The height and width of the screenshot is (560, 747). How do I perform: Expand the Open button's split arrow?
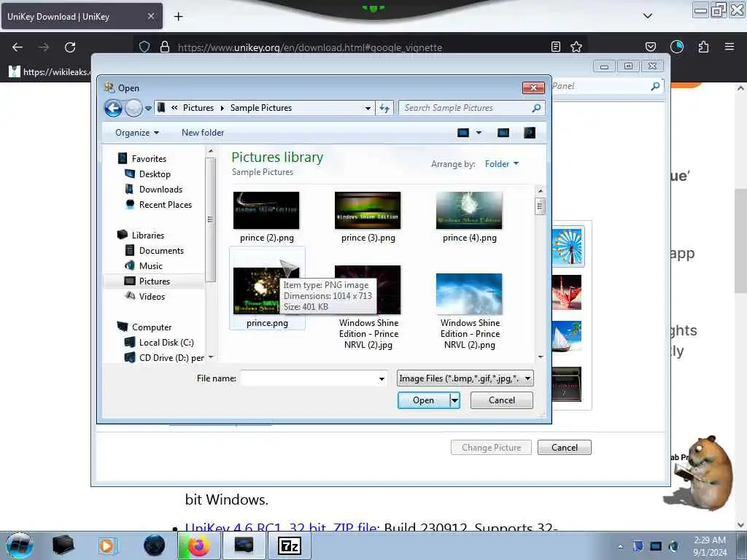(x=455, y=400)
